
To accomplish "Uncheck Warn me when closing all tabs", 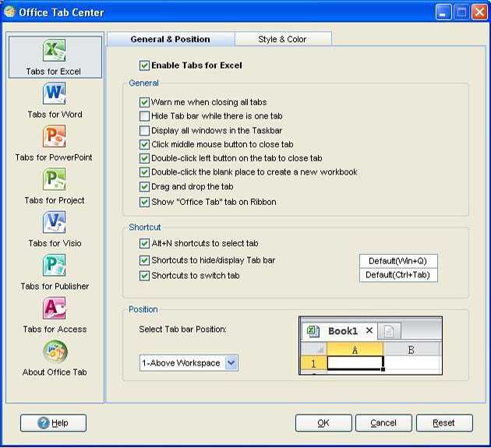I will (x=144, y=102).
